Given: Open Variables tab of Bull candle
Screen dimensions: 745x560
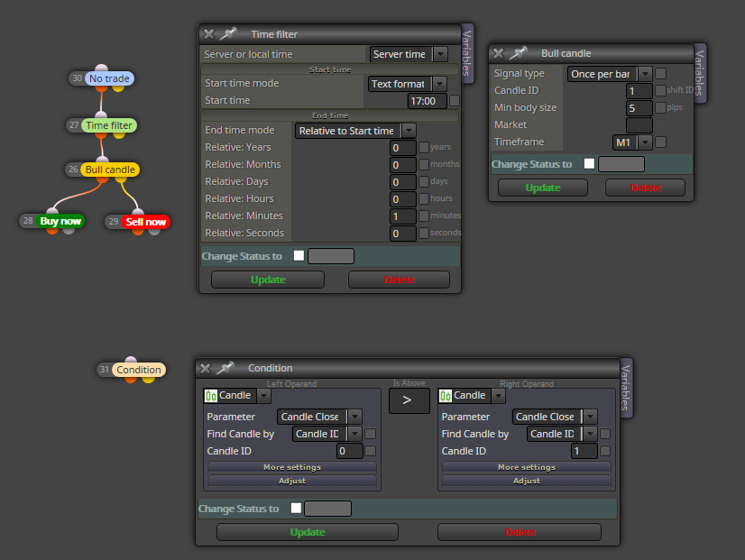Looking at the screenshot, I should pyautogui.click(x=699, y=73).
